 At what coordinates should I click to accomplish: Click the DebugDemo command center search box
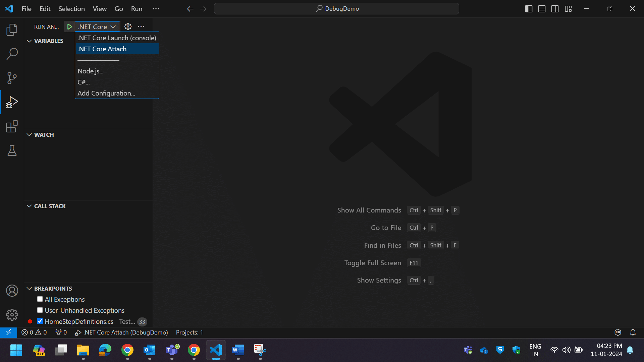click(336, 9)
